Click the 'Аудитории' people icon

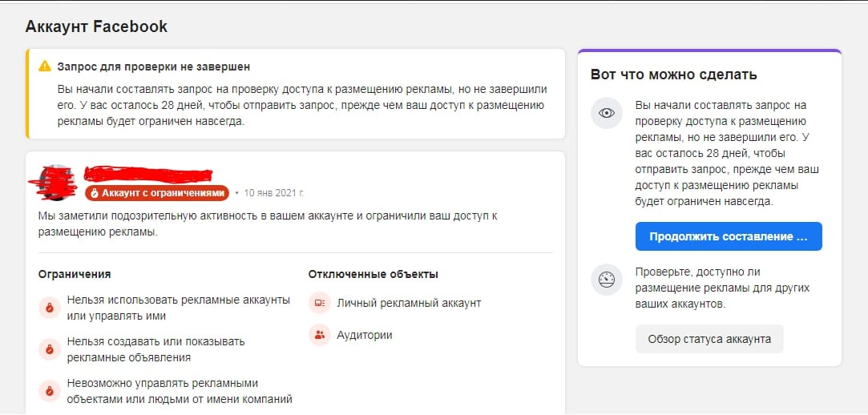click(320, 335)
